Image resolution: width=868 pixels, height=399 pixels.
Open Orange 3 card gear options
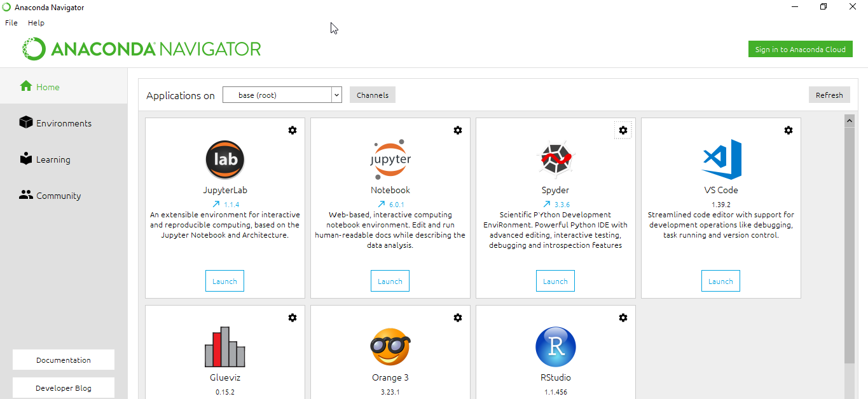click(x=458, y=318)
